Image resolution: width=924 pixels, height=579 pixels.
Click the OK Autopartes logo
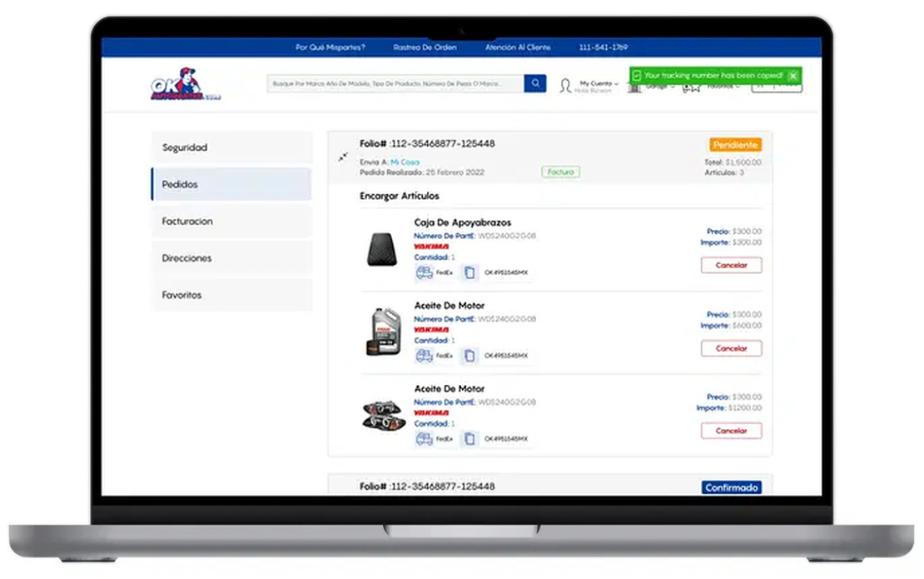[x=185, y=83]
